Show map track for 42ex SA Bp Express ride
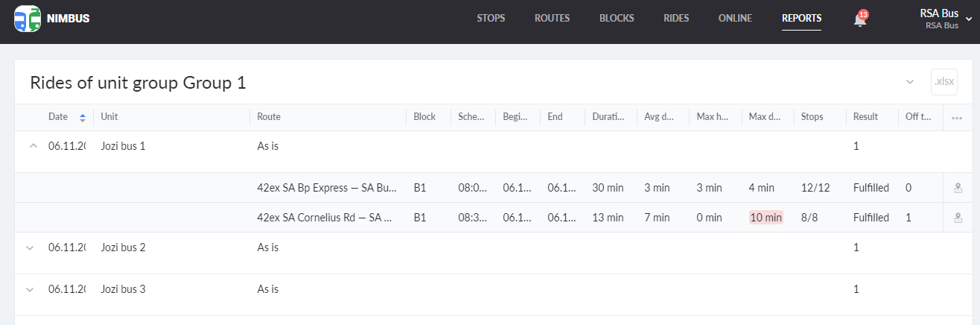The height and width of the screenshot is (325, 980). (x=958, y=189)
